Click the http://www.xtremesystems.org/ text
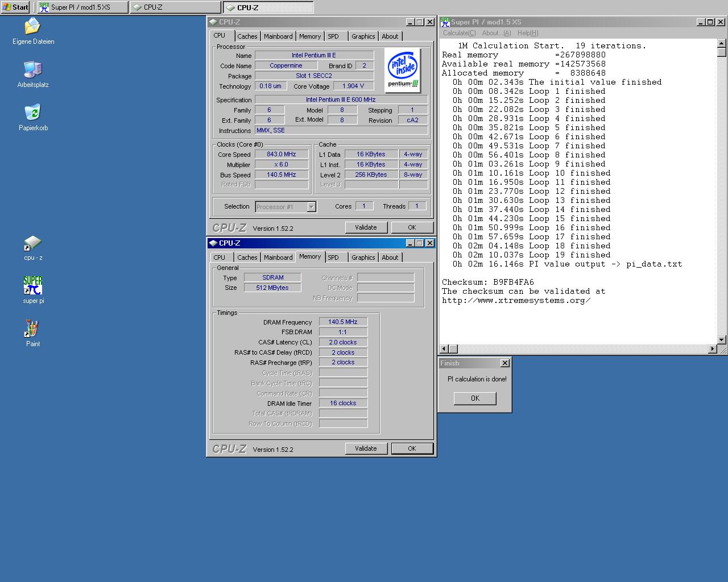Screen dimensions: 728x582 [516, 300]
